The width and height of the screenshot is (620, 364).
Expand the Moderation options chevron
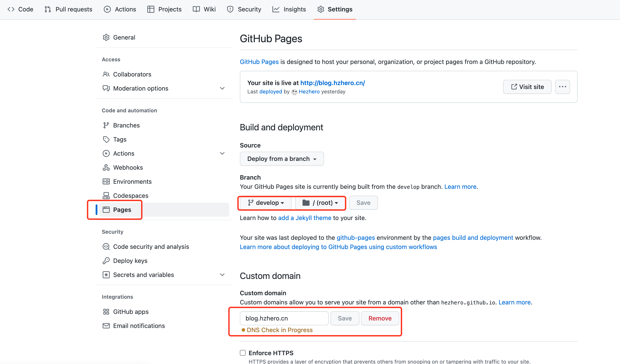click(222, 88)
